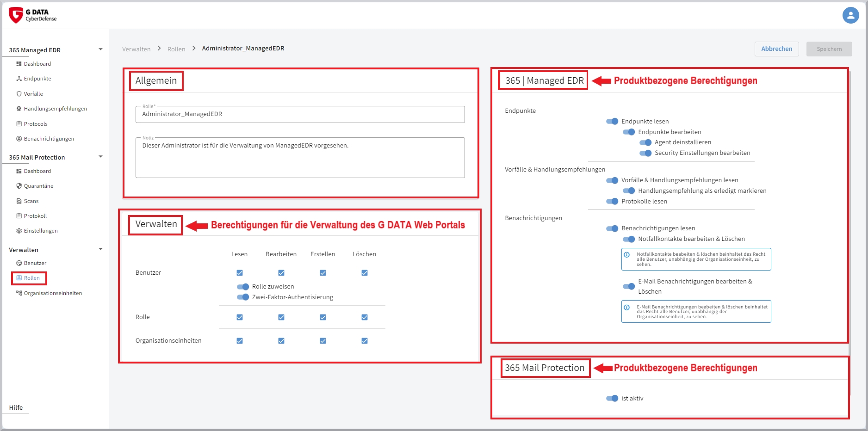
Task: Click the Rollen sidebar icon
Action: (x=19, y=278)
